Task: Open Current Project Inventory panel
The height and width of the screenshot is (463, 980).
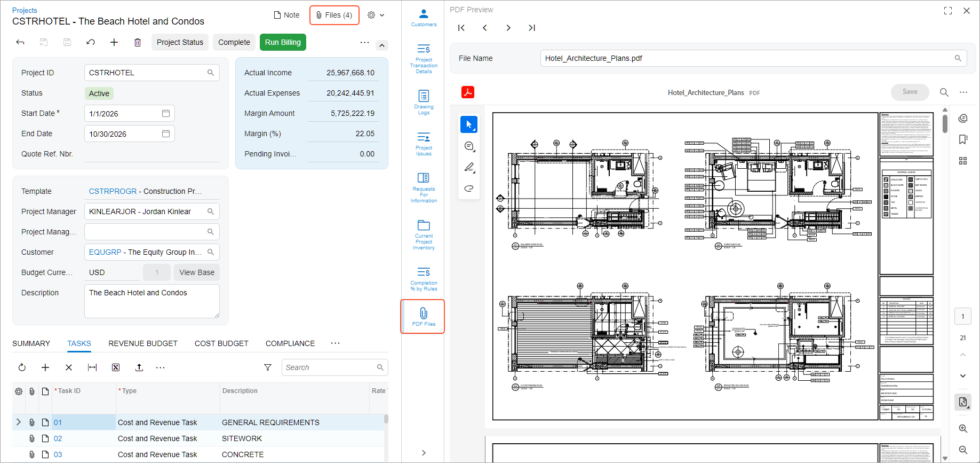Action: [424, 234]
